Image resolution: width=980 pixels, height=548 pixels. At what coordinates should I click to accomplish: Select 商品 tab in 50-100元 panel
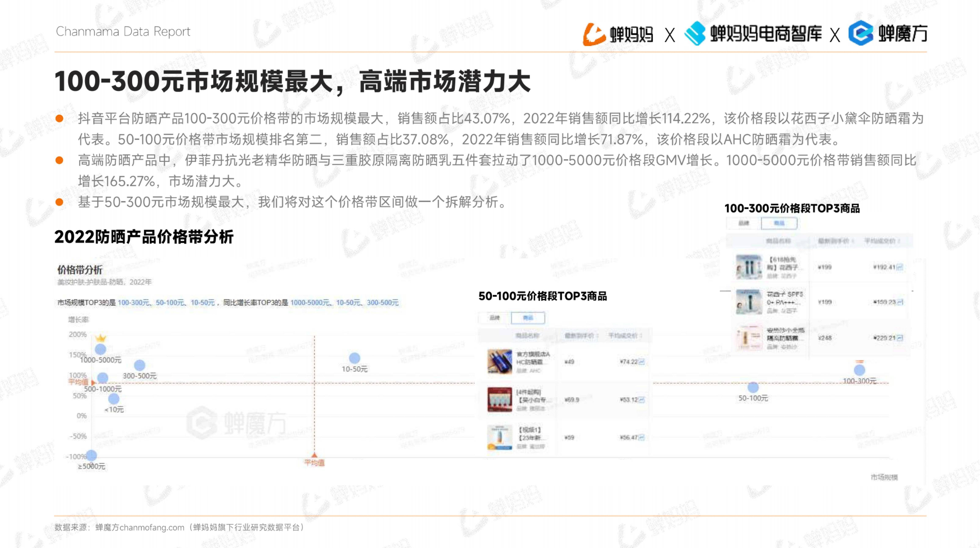(528, 317)
